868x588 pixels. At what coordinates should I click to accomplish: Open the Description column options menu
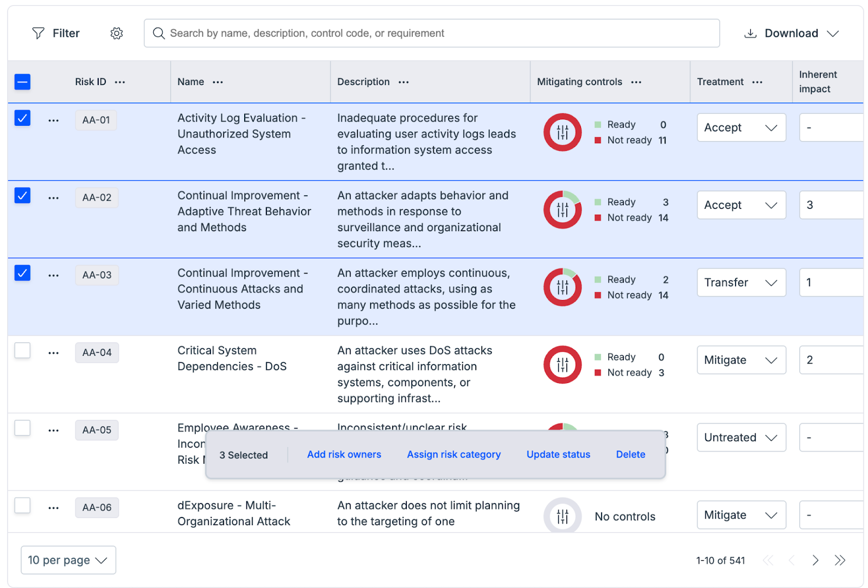[404, 82]
